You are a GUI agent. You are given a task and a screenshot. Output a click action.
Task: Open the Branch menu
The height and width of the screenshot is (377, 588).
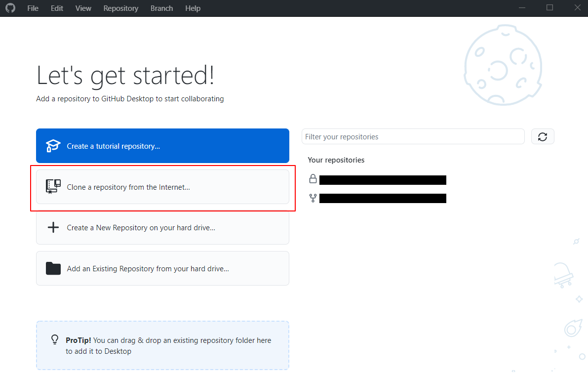[161, 8]
